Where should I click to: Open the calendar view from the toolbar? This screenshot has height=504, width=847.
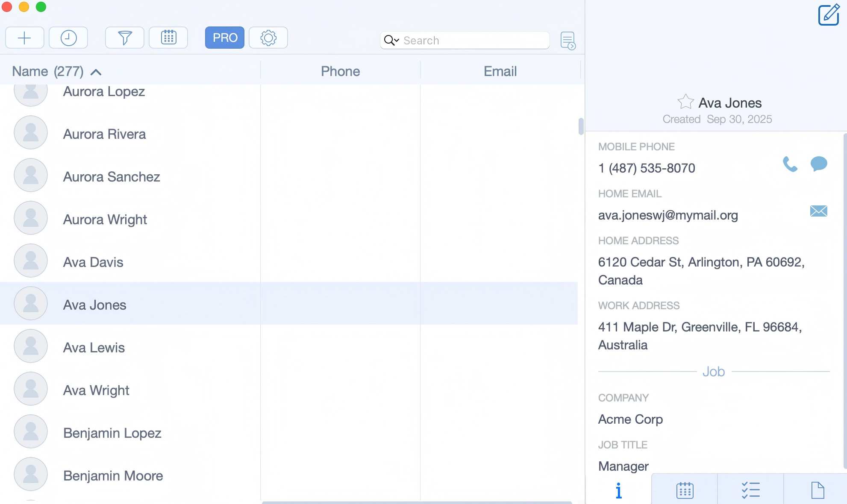pyautogui.click(x=168, y=38)
